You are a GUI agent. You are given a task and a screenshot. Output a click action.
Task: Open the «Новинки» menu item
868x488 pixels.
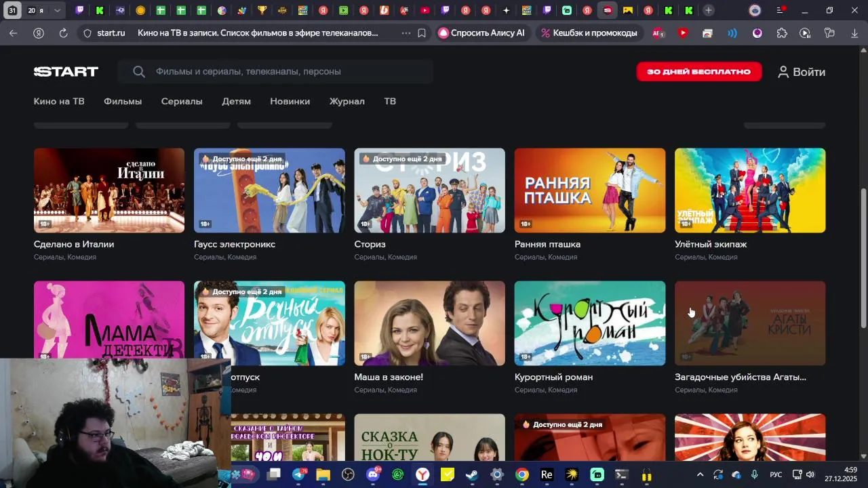click(290, 101)
